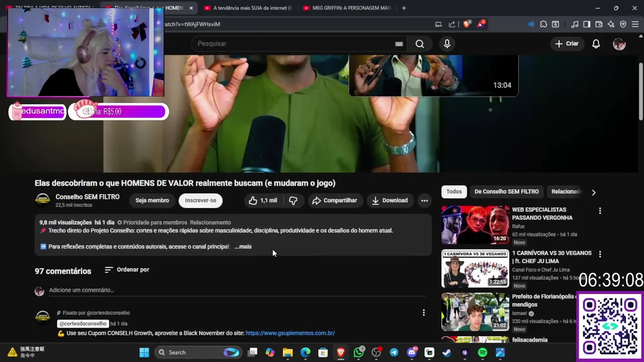Image resolution: width=644 pixels, height=362 pixels.
Task: Open Prefeito de Florianópolis video thumbnail
Action: click(475, 312)
